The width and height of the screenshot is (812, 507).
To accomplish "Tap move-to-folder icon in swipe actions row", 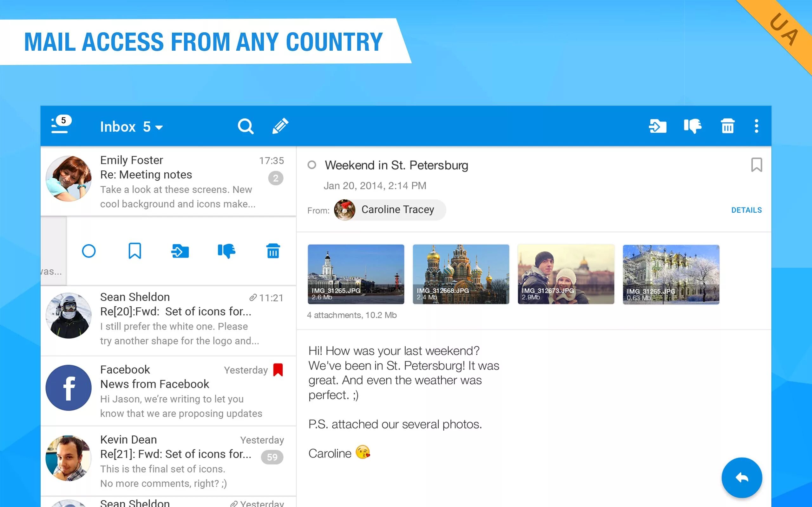I will 180,251.
